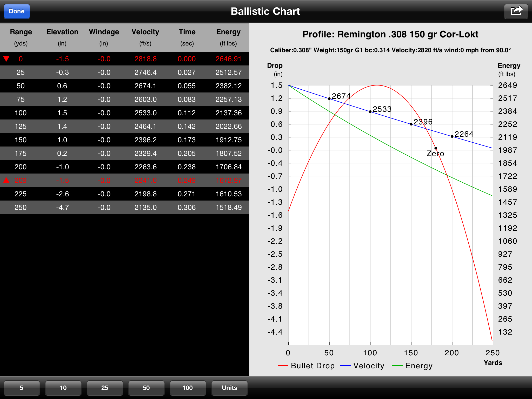Image resolution: width=532 pixels, height=399 pixels.
Task: Select the row for range 225
Action: [125, 194]
